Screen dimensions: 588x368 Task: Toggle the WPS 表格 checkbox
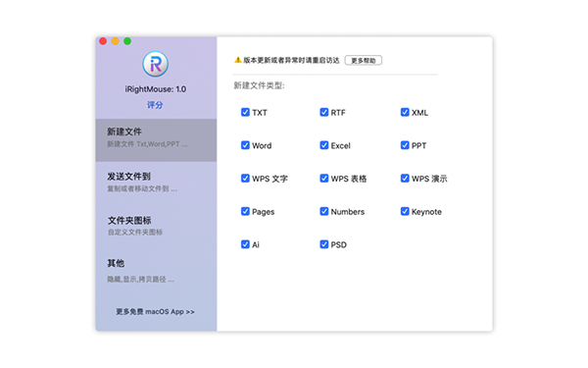(324, 179)
